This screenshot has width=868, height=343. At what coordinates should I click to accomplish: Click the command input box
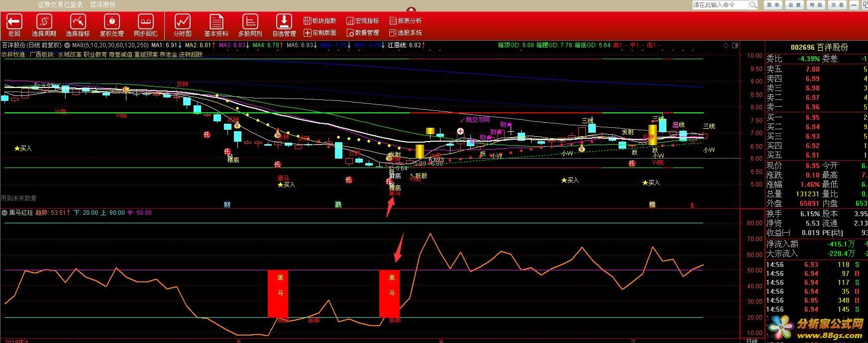coord(720,5)
